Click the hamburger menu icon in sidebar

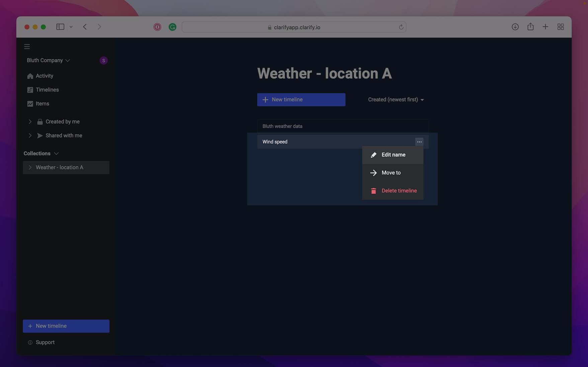[27, 47]
